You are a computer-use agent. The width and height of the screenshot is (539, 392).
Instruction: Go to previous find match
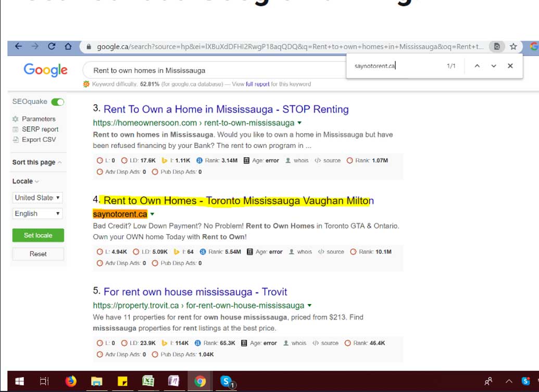click(477, 66)
